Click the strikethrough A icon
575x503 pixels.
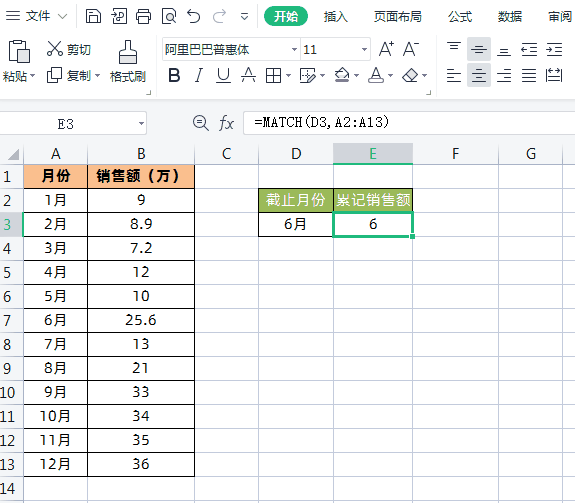248,76
